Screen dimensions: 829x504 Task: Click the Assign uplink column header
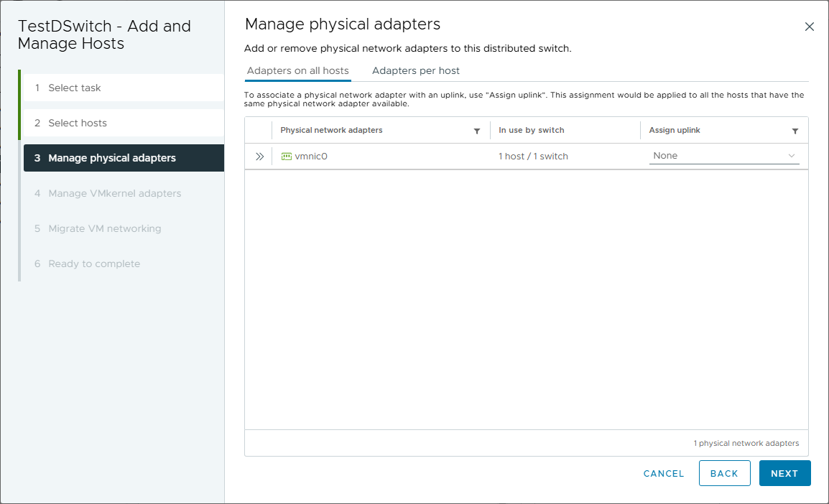point(675,131)
